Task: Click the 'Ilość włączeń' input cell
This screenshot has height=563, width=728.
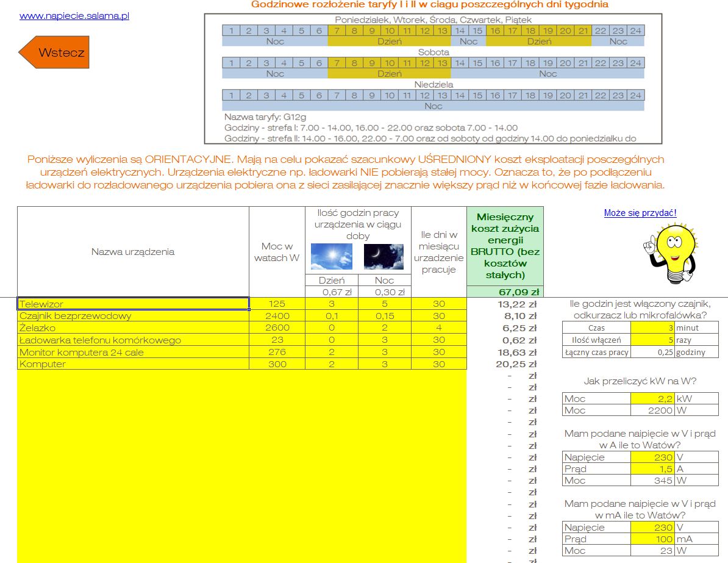Action: pyautogui.click(x=652, y=340)
